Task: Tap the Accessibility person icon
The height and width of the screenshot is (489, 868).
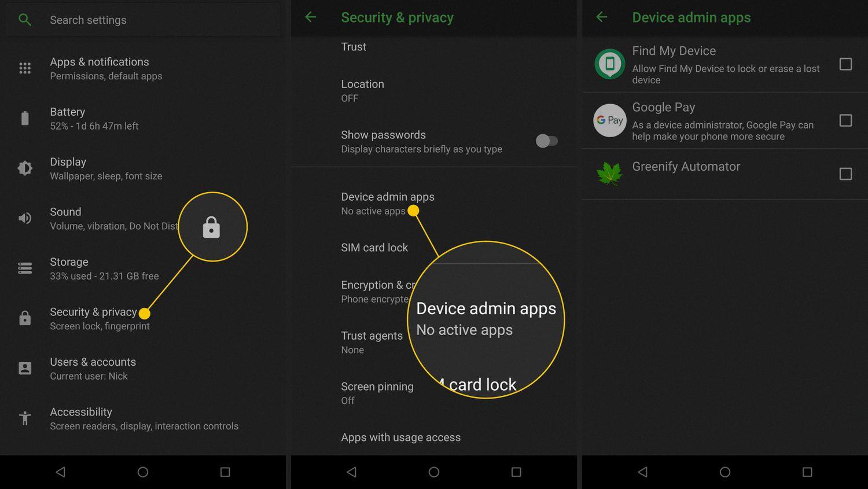Action: click(25, 418)
